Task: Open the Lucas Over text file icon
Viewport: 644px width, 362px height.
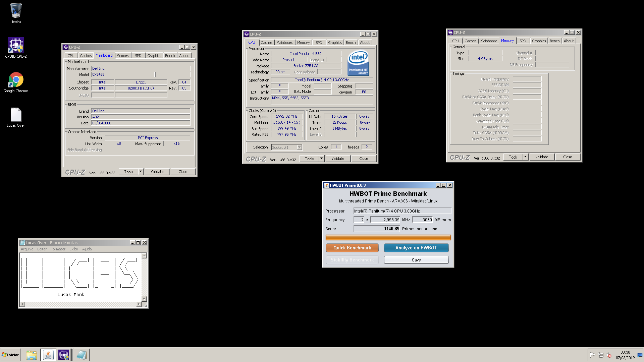Action: pyautogui.click(x=16, y=117)
